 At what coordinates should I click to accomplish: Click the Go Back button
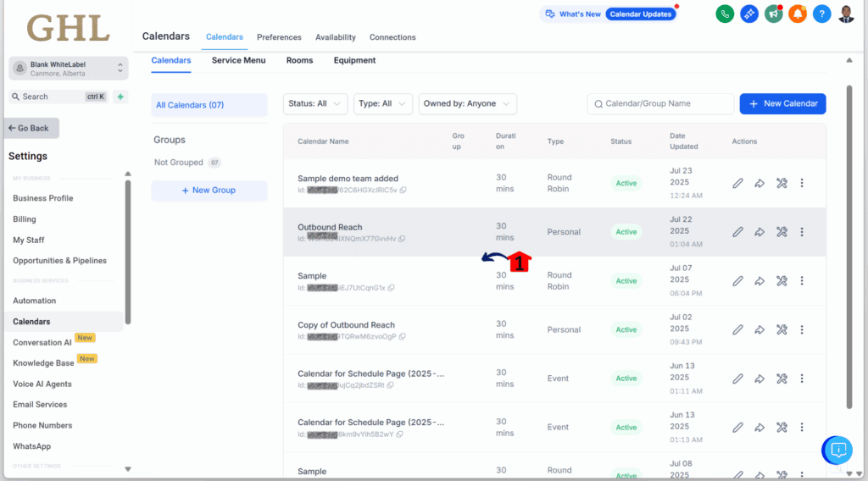(32, 128)
